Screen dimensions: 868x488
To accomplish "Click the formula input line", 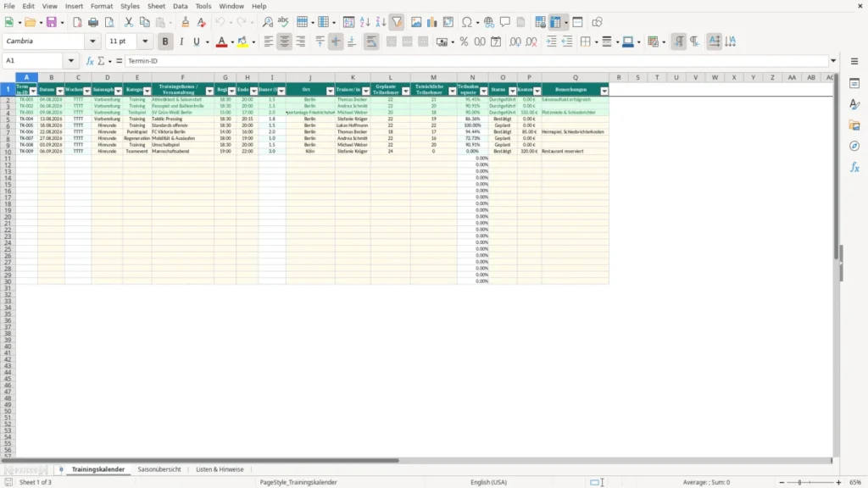I will [x=476, y=61].
